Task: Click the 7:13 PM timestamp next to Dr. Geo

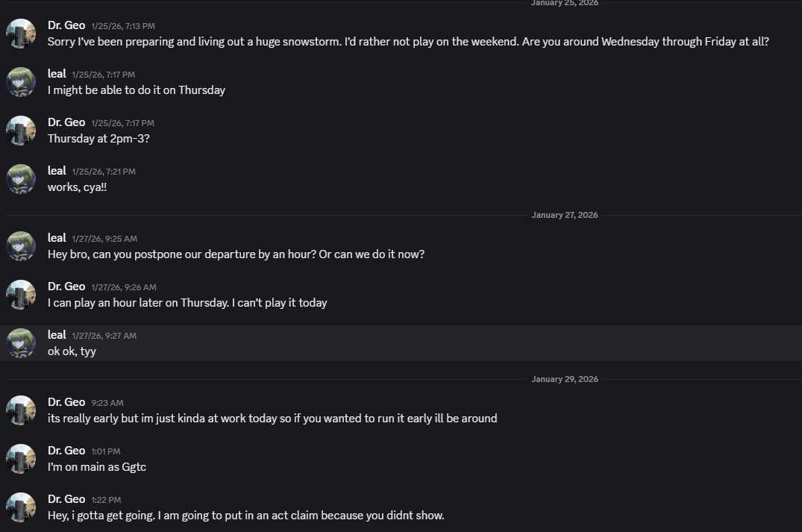Action: [x=123, y=26]
